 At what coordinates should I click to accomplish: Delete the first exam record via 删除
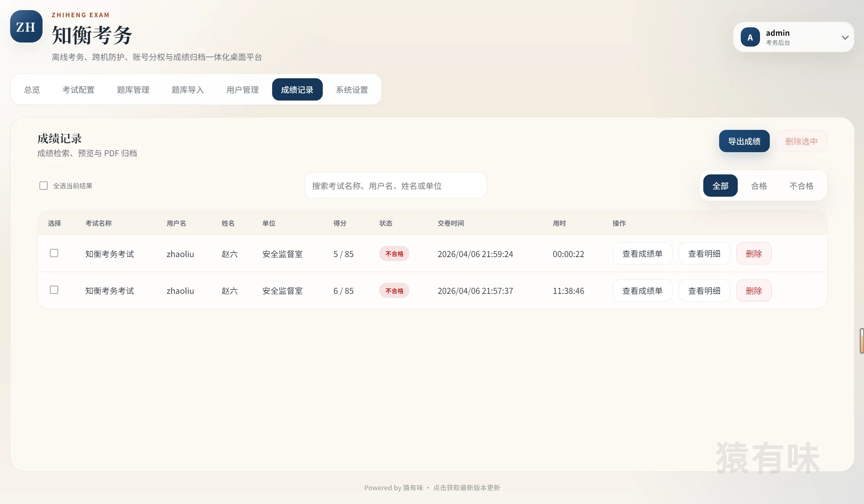coord(753,254)
